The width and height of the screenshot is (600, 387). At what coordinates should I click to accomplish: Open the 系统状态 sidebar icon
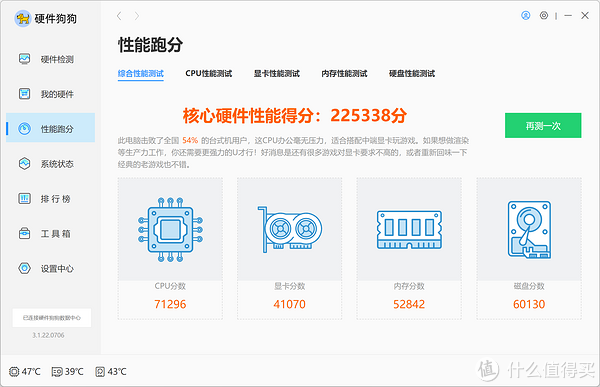pos(24,163)
